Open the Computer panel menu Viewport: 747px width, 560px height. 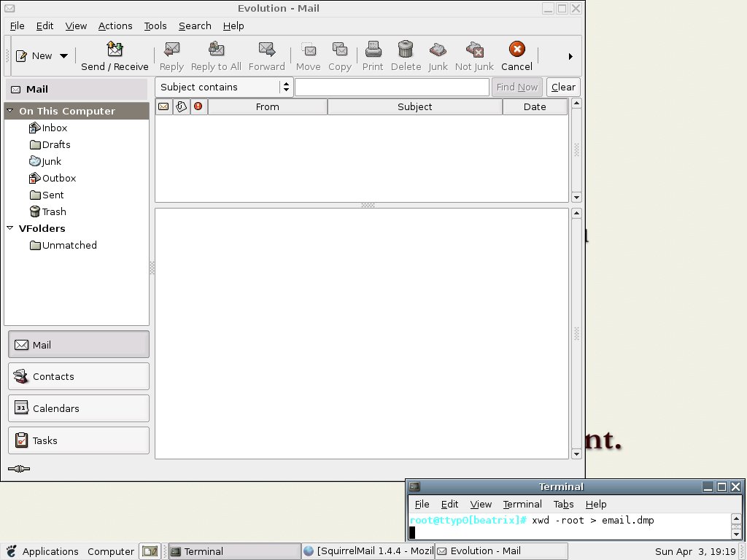[x=111, y=551]
